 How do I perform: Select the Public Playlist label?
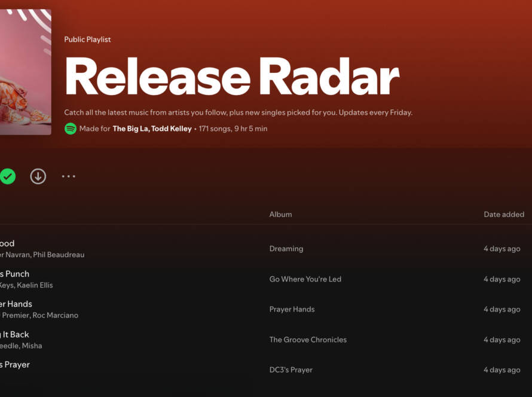[x=87, y=39]
